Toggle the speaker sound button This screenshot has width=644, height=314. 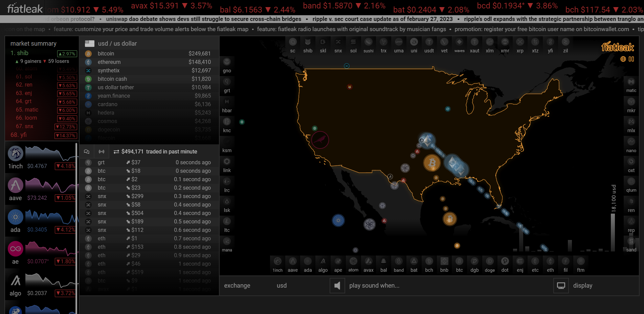click(x=337, y=286)
